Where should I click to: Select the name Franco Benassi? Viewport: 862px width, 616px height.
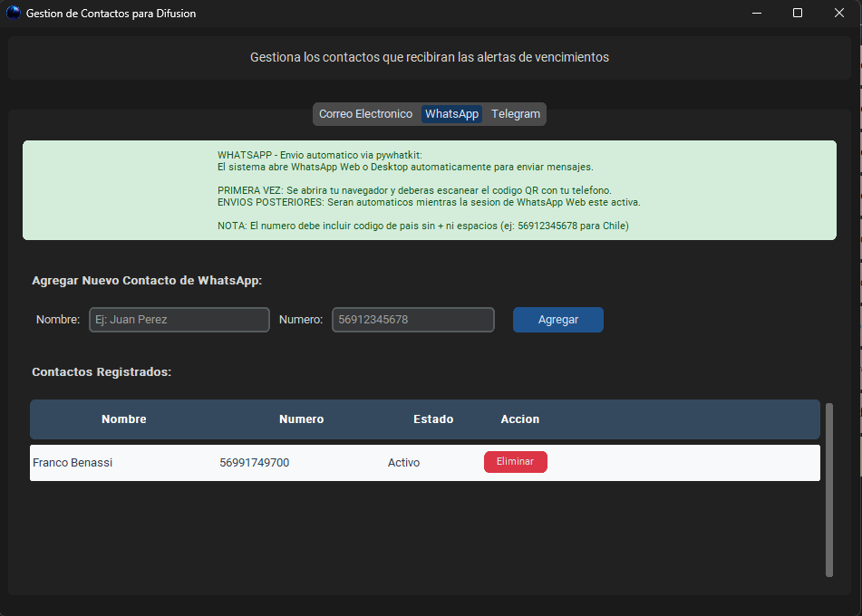(73, 463)
